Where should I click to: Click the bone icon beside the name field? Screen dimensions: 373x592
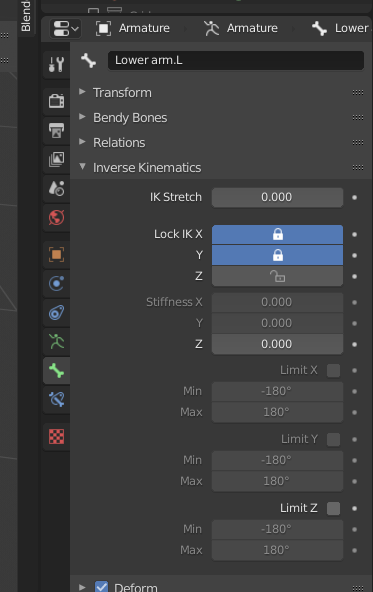pos(88,60)
